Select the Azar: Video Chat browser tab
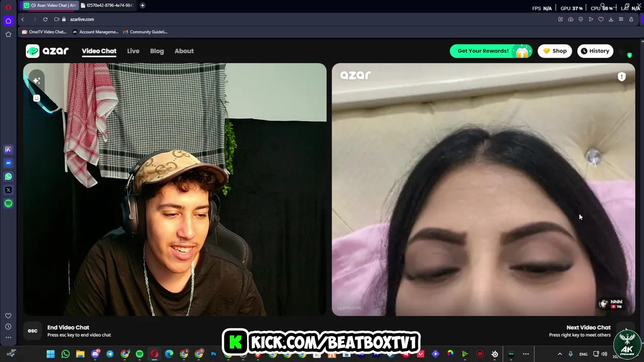The image size is (644, 362). click(50, 6)
